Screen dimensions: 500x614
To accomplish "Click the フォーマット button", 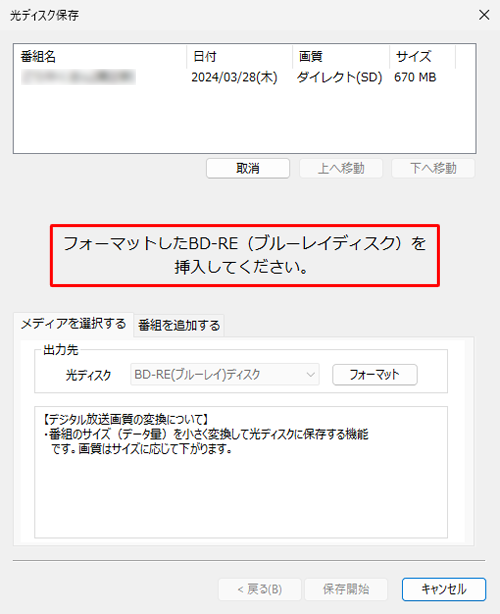I will coord(375,375).
